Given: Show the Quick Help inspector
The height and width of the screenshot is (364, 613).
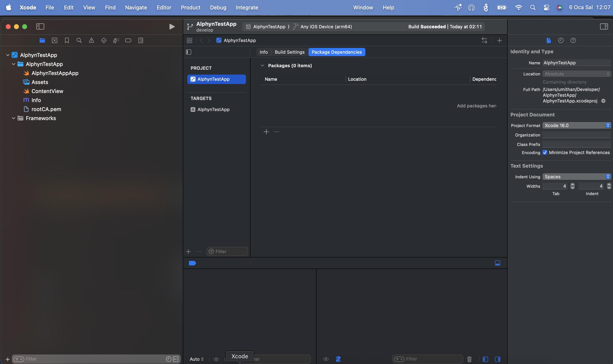Looking at the screenshot, I should coord(573,40).
